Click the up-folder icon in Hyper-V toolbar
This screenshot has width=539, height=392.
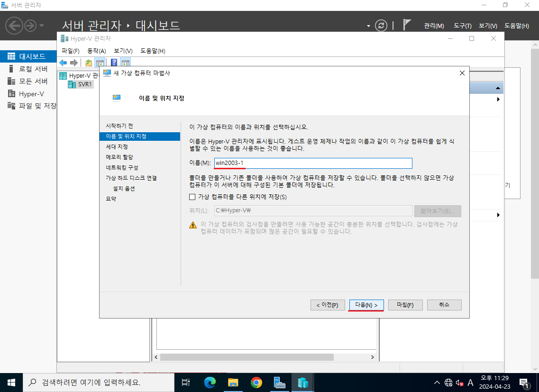pos(89,63)
